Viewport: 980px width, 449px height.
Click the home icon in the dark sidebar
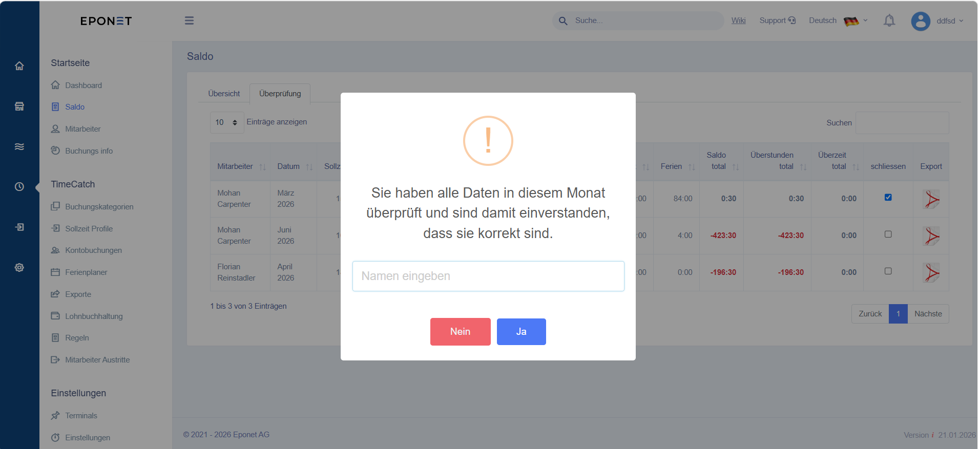[x=19, y=66]
